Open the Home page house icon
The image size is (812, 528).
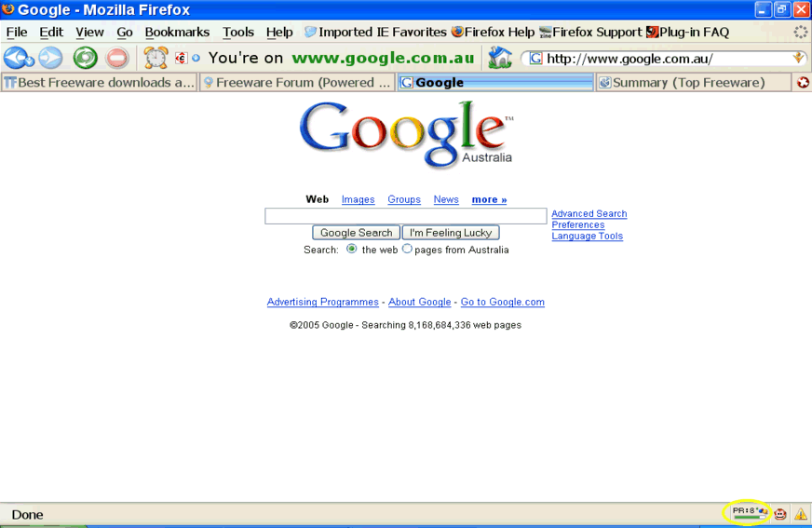500,58
